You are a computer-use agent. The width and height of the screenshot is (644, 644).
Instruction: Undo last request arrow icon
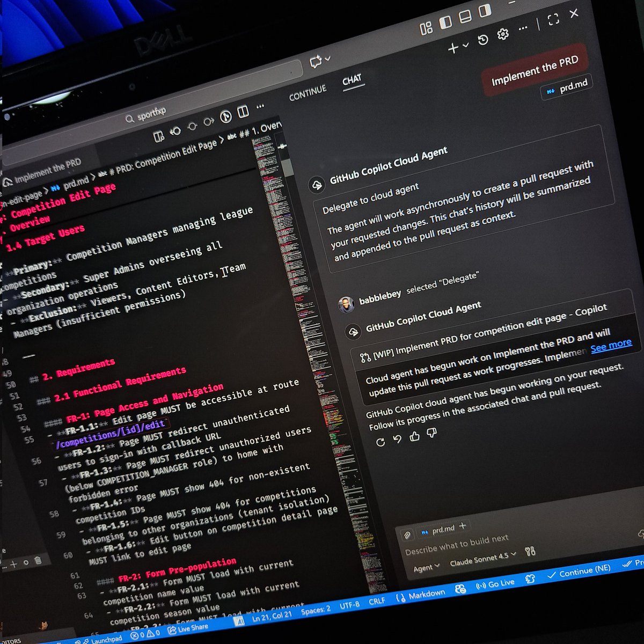(397, 440)
